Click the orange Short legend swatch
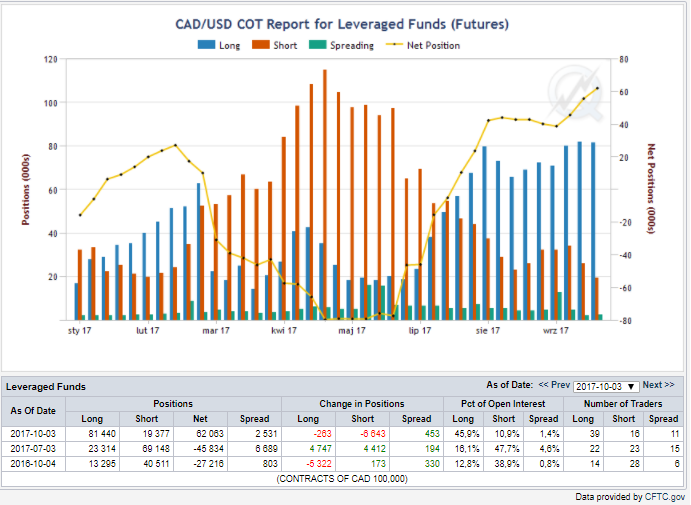Screen dimensions: 691x505 click(x=260, y=45)
